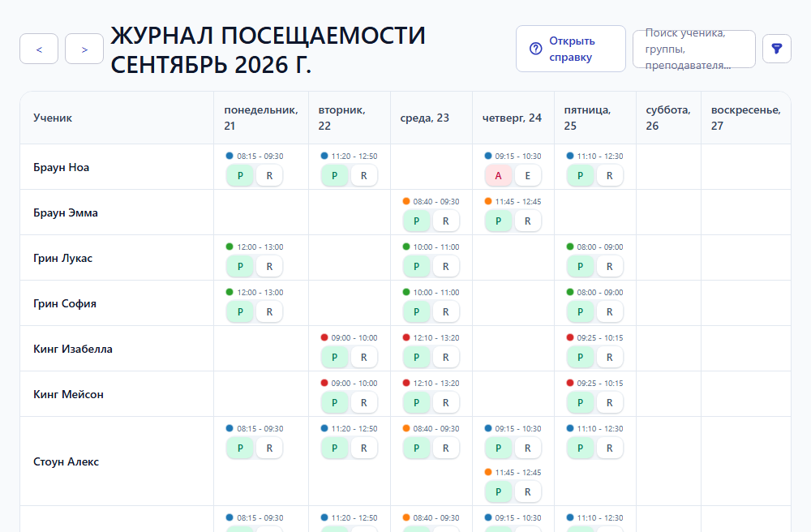Click green dot of Грин Лукас 12:00 lesson
The image size is (811, 532).
coord(230,247)
